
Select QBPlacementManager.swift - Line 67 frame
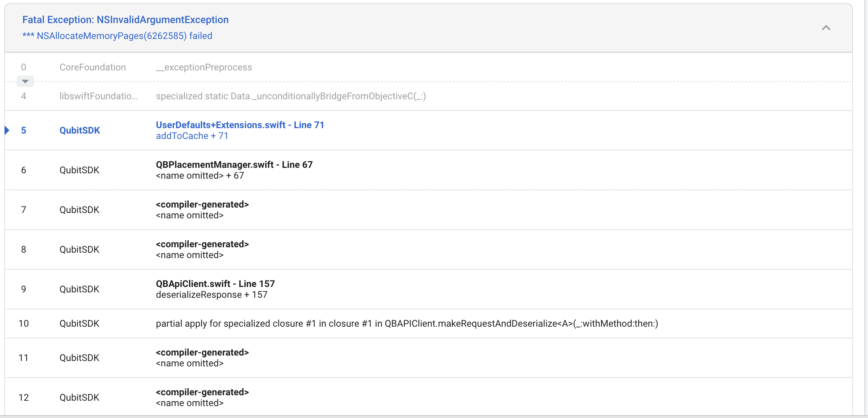click(234, 165)
